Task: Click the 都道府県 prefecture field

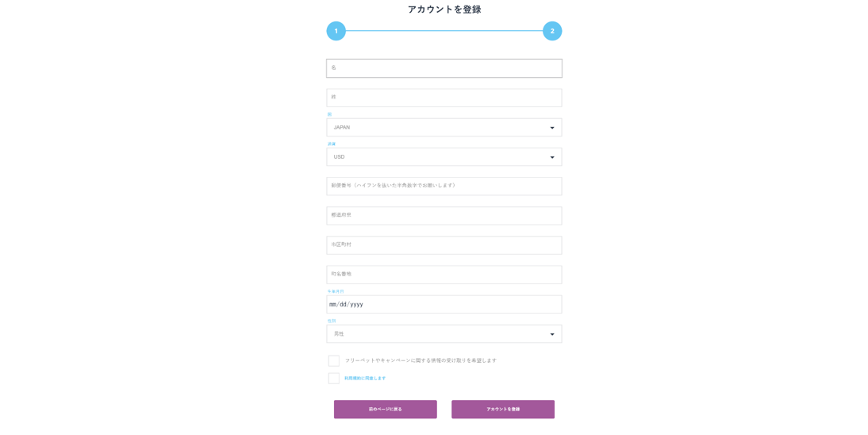Action: [444, 216]
